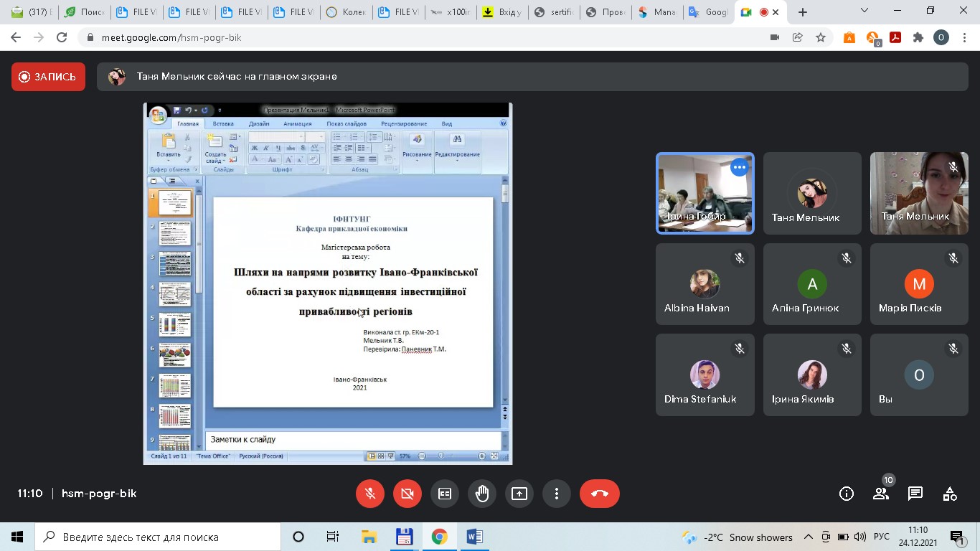Expand the browser tab search chevron
This screenshot has width=980, height=551.
pyautogui.click(x=864, y=11)
